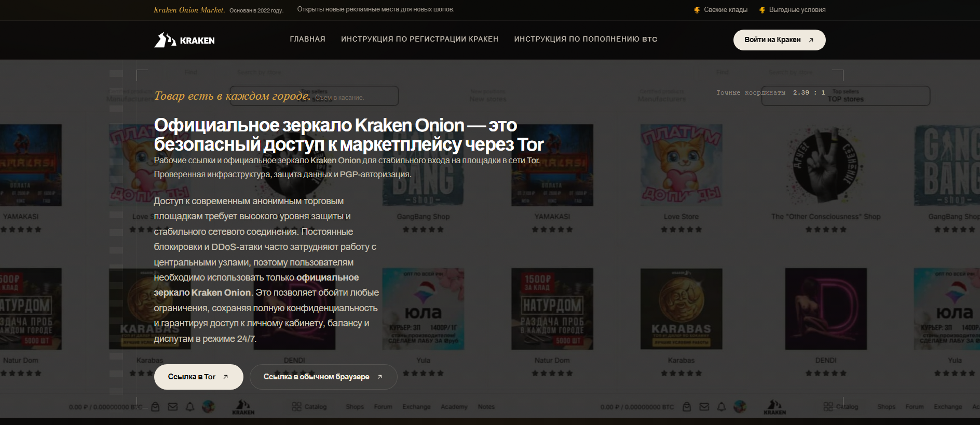Click the Открыты новые рекламные места announcement text
Image resolution: width=980 pixels, height=425 pixels.
pyautogui.click(x=376, y=9)
